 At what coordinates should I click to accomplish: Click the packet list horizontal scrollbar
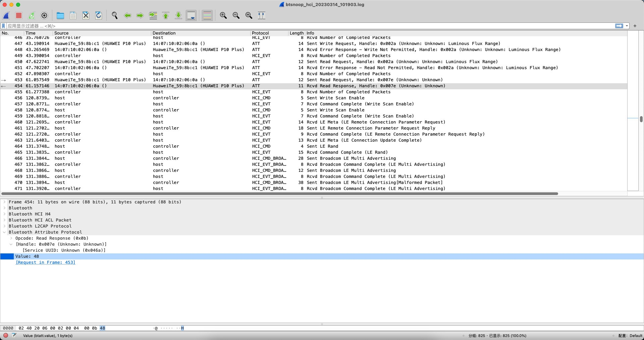pos(280,194)
